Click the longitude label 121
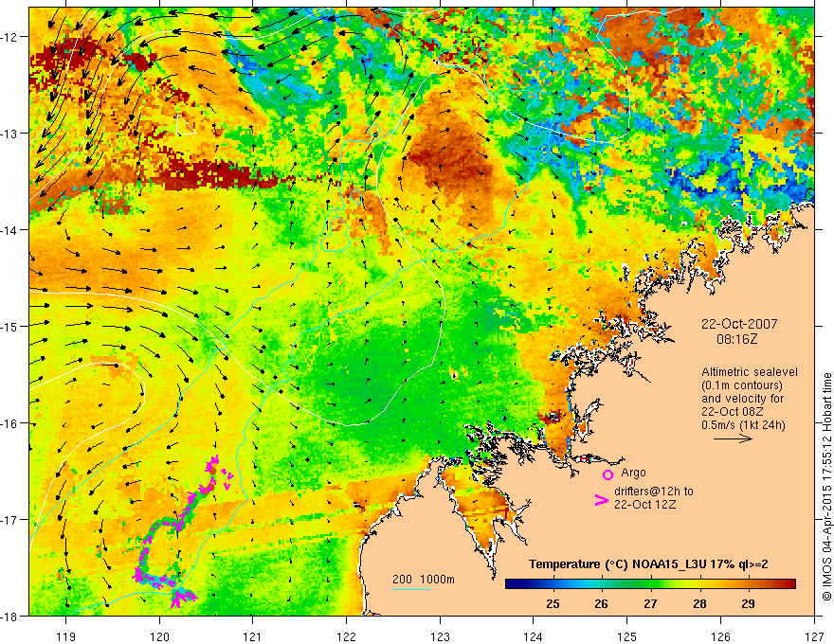The height and width of the screenshot is (644, 834). 253,636
